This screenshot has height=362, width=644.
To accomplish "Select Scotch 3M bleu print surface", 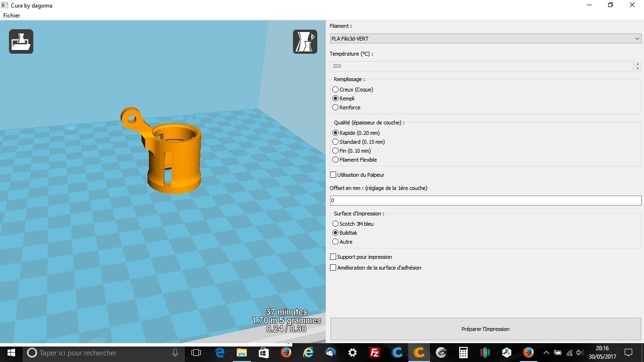I will click(x=353, y=224).
